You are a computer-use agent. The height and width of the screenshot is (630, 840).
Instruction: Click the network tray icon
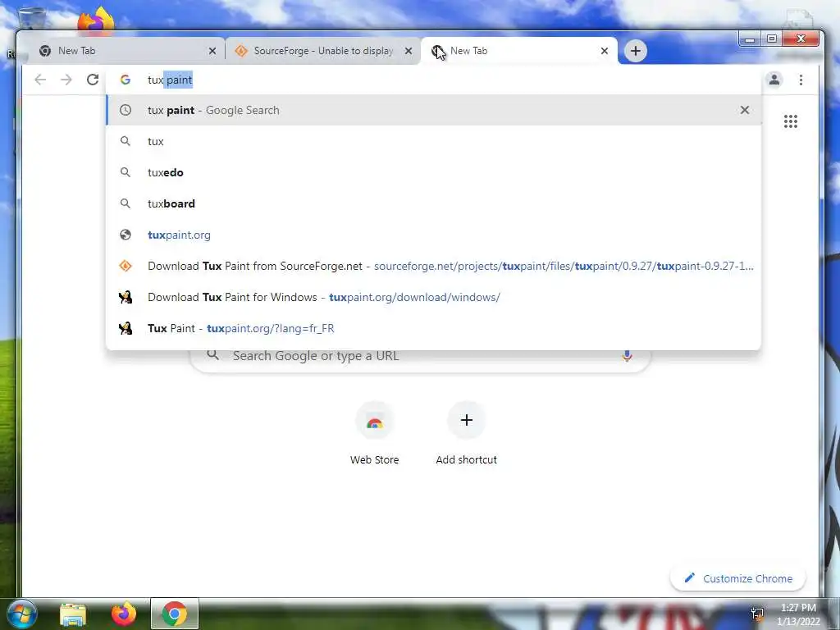tap(757, 614)
